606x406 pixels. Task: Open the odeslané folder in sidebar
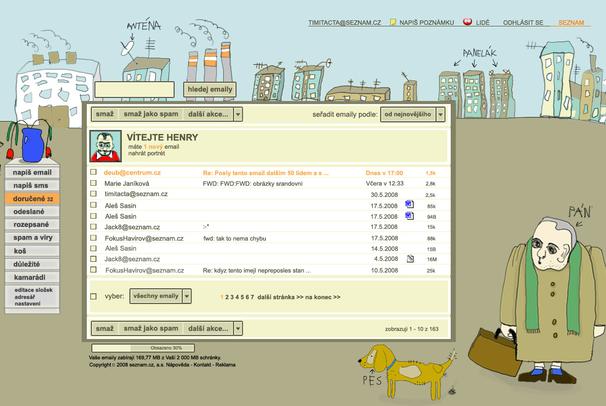[x=30, y=212]
